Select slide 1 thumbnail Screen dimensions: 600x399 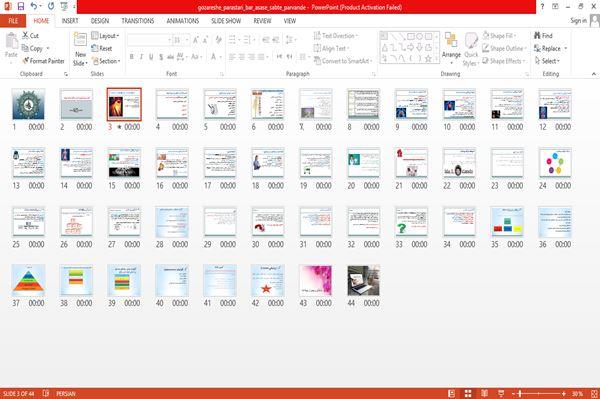coord(28,104)
